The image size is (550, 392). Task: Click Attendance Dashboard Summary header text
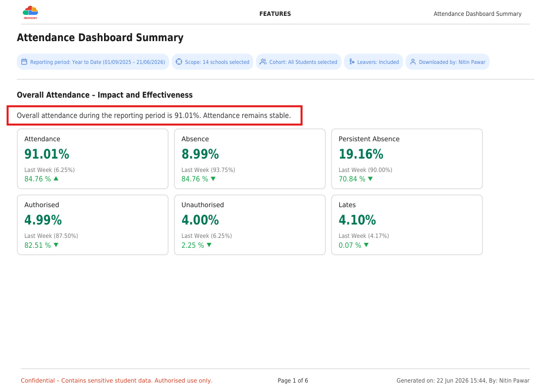pos(477,14)
